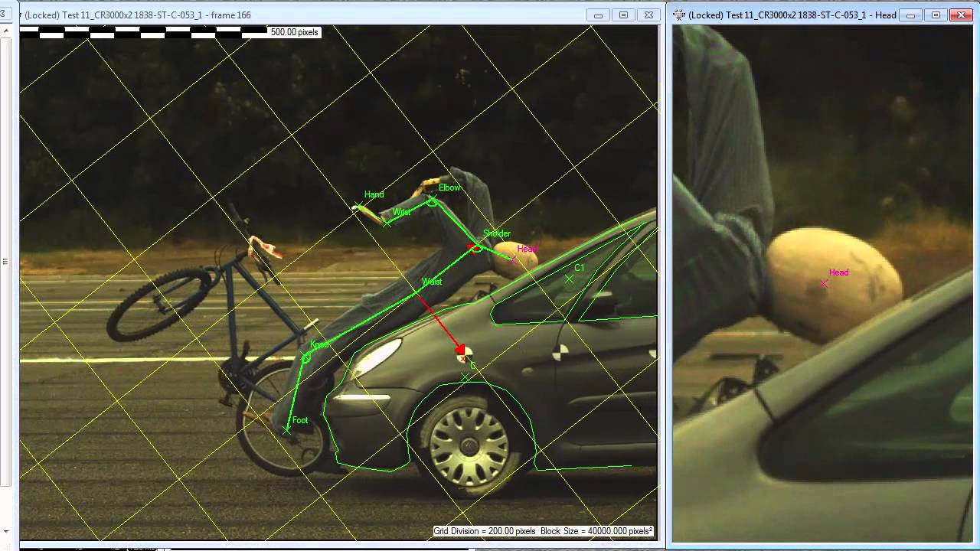Viewport: 980px width, 551px height.
Task: Select the Waist tracking point label
Action: coord(432,282)
